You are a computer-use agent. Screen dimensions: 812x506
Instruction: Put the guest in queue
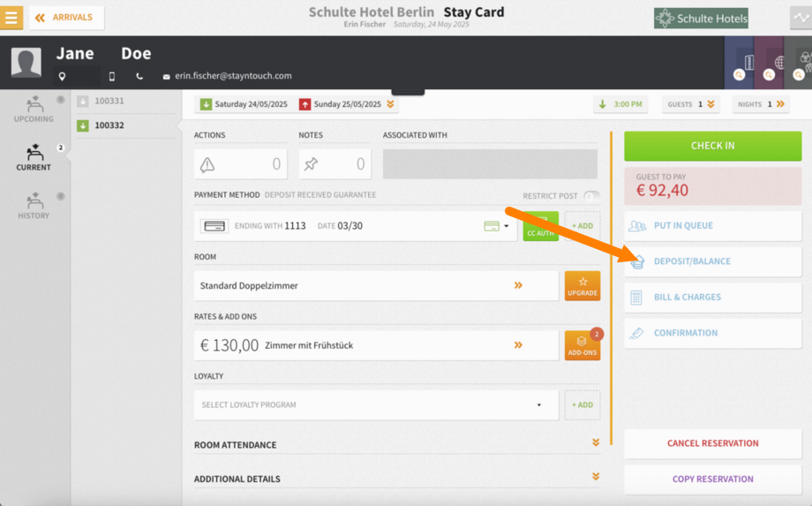click(x=712, y=226)
